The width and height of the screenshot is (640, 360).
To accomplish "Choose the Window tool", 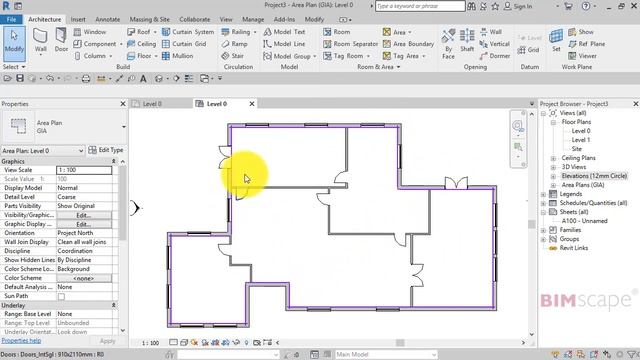I will tap(90, 32).
